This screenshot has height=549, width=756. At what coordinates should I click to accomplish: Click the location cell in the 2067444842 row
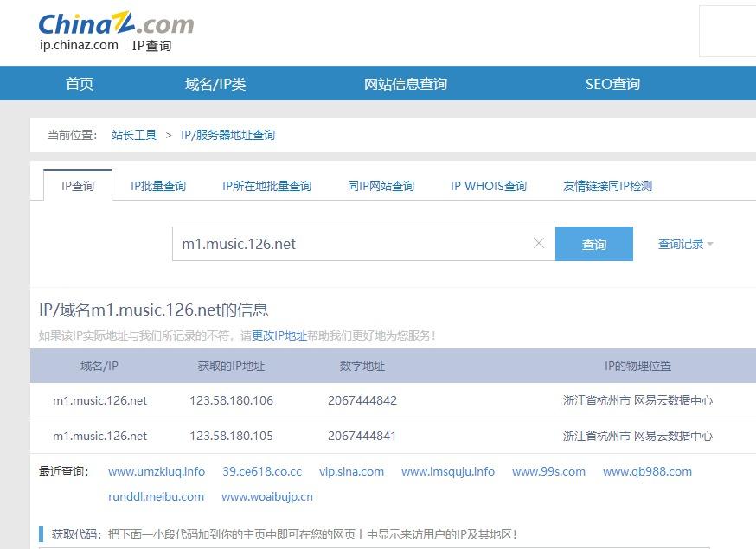[637, 400]
